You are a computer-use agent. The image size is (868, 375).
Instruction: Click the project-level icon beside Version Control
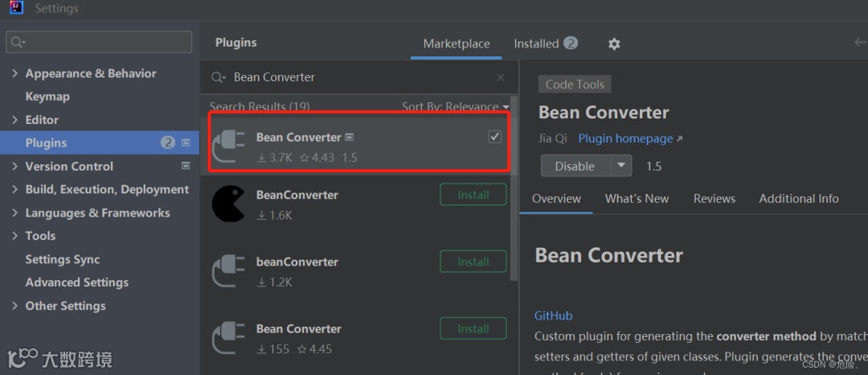pyautogui.click(x=186, y=166)
